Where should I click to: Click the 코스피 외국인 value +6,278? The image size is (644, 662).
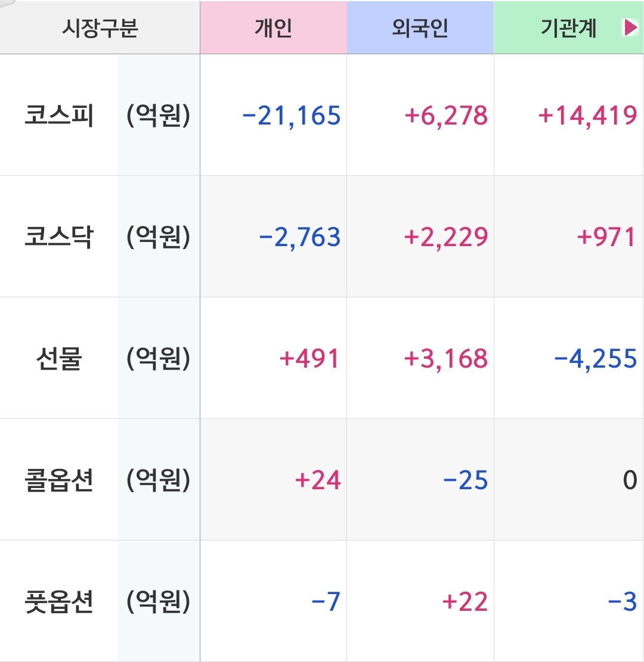(446, 116)
